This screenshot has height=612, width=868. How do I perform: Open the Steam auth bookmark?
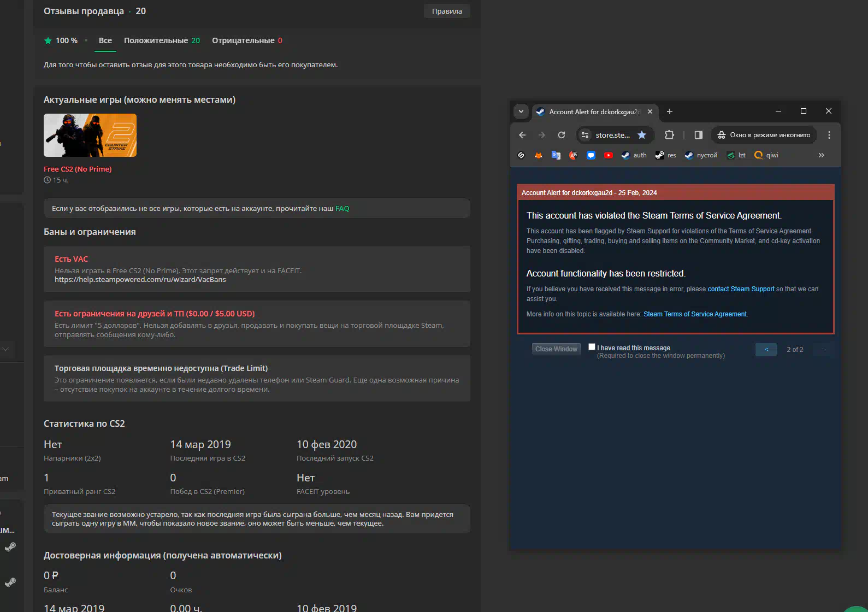(634, 155)
